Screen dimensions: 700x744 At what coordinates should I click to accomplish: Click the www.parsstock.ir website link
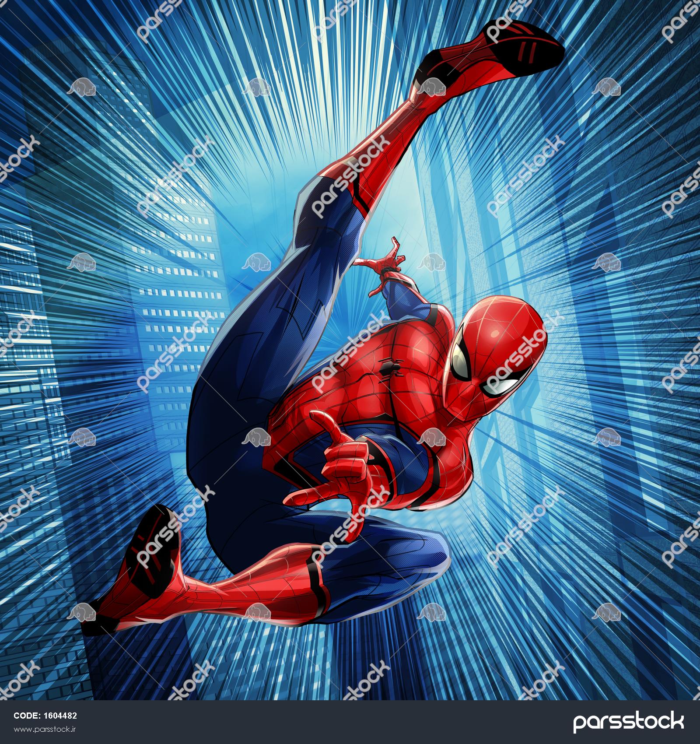[x=45, y=730]
